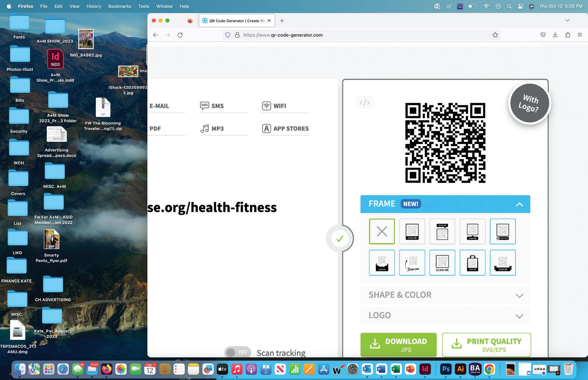Select the E-MAIL QR type tab
The width and height of the screenshot is (588, 380).
(166, 106)
